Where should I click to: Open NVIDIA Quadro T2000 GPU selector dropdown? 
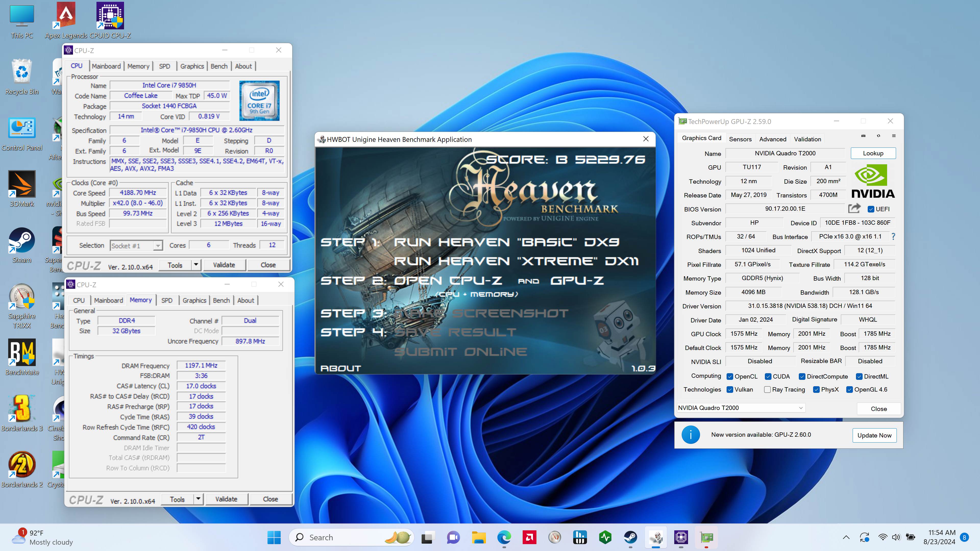pos(741,408)
